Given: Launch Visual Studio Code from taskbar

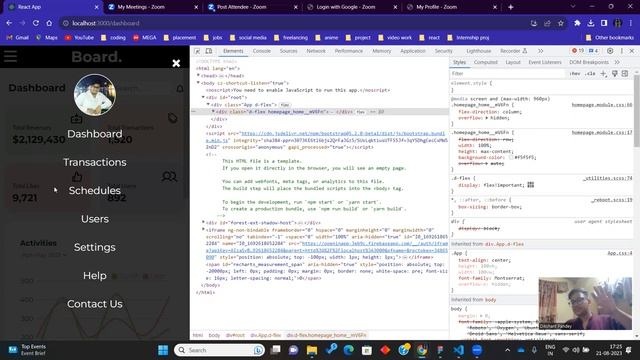Looking at the screenshot, I should [458, 350].
